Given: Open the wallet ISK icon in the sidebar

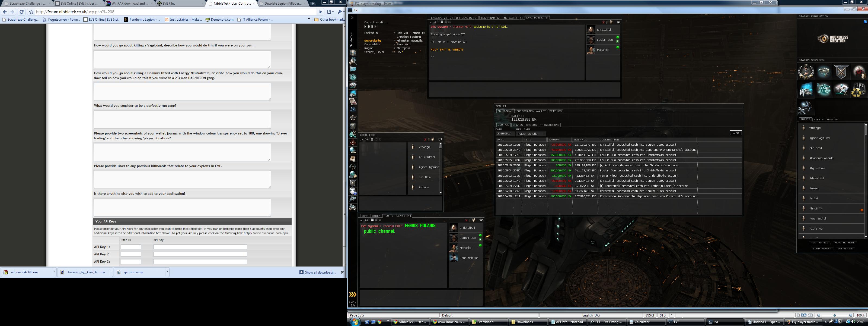Looking at the screenshot, I should coord(353,134).
